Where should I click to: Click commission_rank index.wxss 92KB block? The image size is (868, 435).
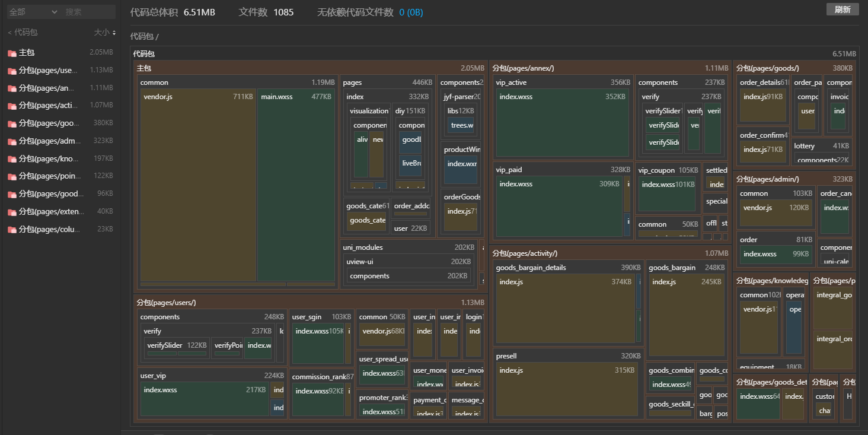(319, 401)
